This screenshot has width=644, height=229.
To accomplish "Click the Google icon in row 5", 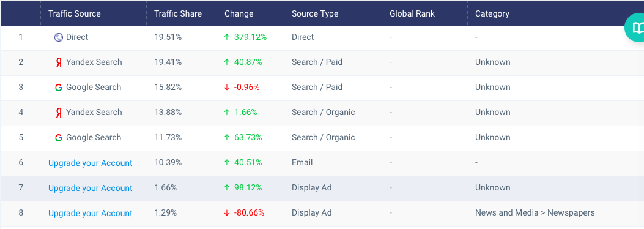I will [x=59, y=138].
